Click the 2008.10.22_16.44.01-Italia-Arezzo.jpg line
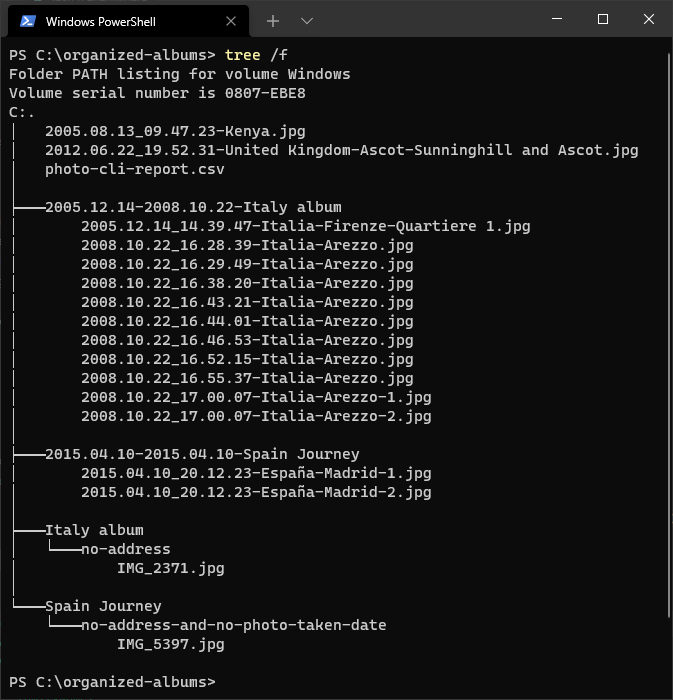The width and height of the screenshot is (673, 700). 247,321
